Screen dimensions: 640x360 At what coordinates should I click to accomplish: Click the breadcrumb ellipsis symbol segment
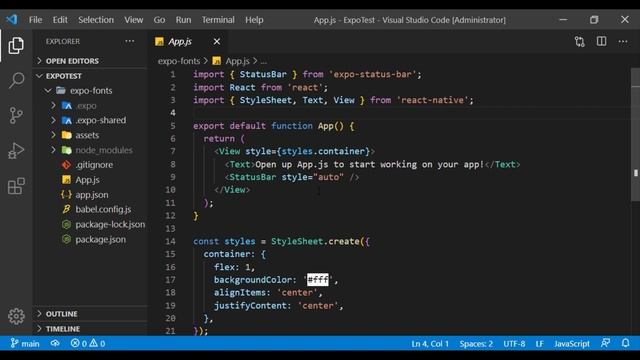pos(264,62)
